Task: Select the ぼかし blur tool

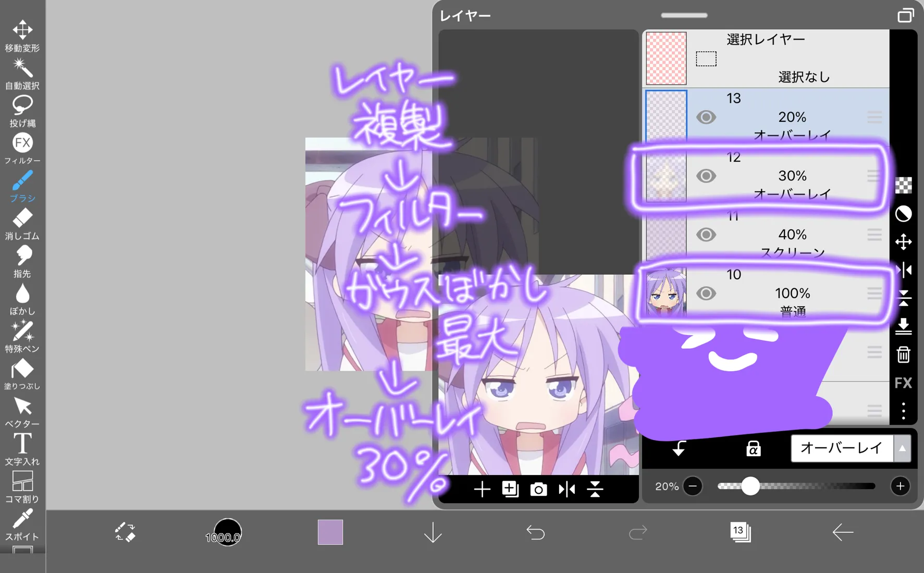Action: point(22,299)
